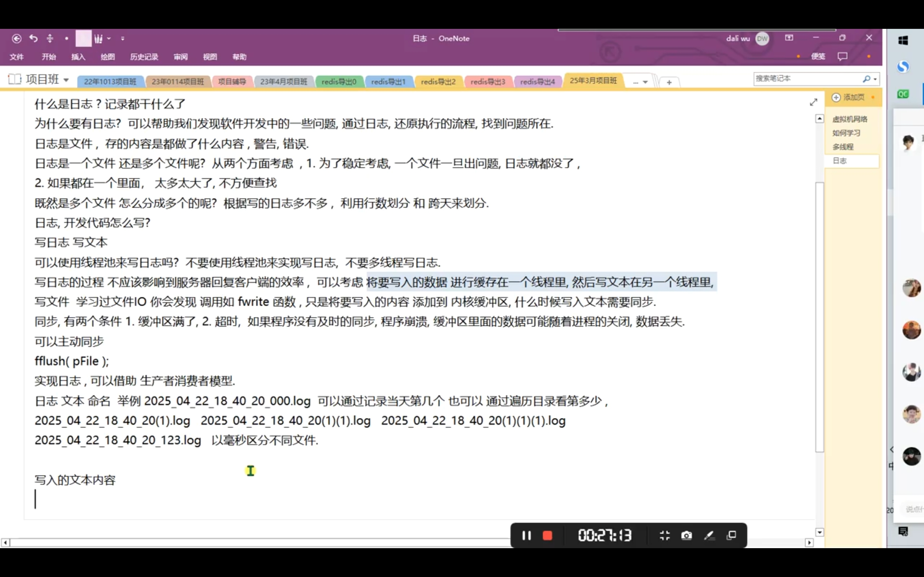Select the pen set drawing icon
The width and height of the screenshot is (924, 577).
[x=99, y=39]
